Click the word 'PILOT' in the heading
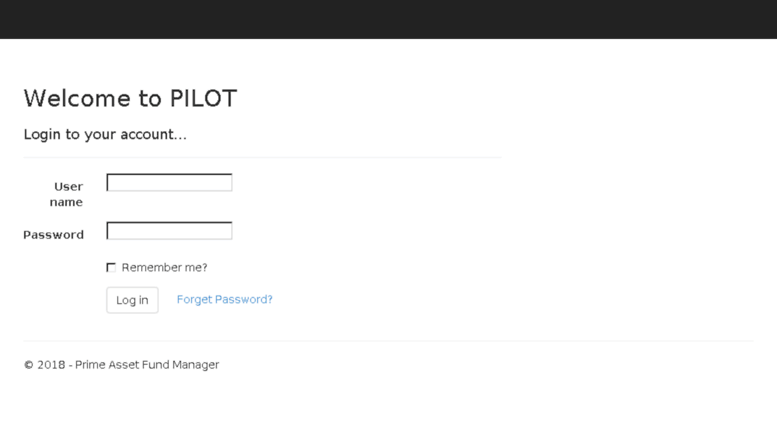 coord(203,98)
